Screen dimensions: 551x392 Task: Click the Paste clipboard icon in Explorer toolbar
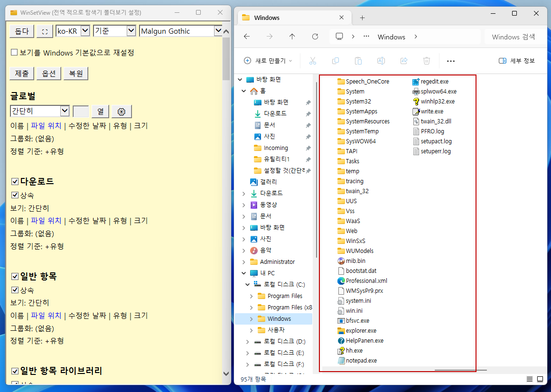358,61
